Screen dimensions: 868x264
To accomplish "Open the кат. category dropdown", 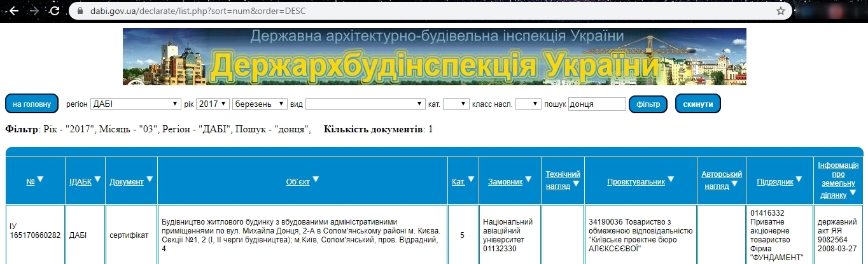I will tap(456, 104).
